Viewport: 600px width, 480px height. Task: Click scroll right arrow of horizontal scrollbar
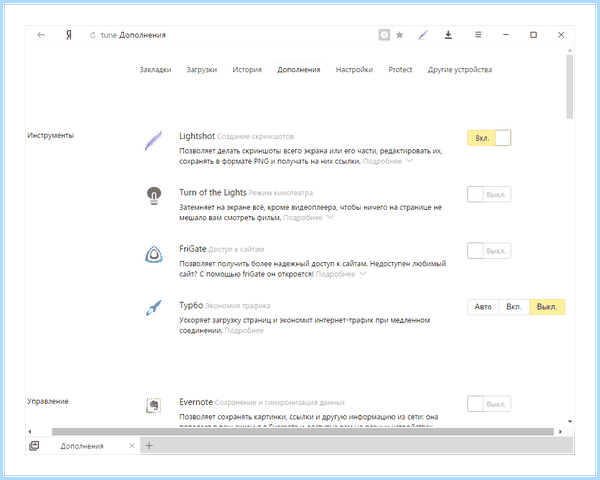[560, 431]
